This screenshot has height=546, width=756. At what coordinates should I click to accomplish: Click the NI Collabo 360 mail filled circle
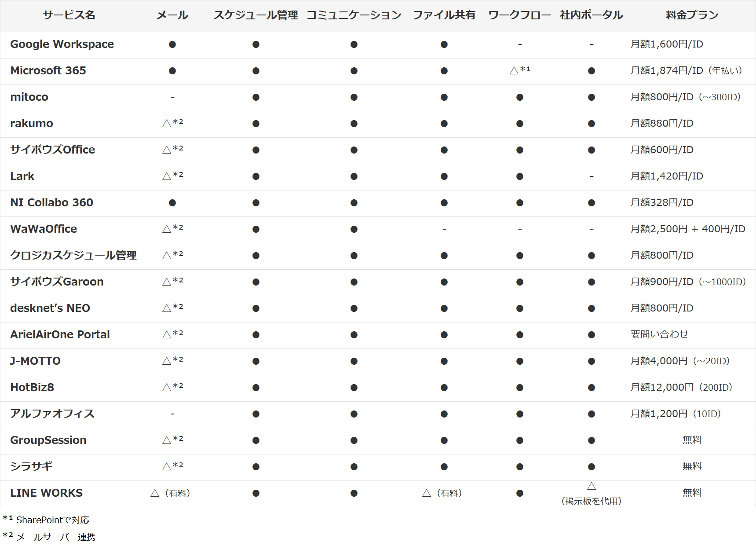(172, 203)
